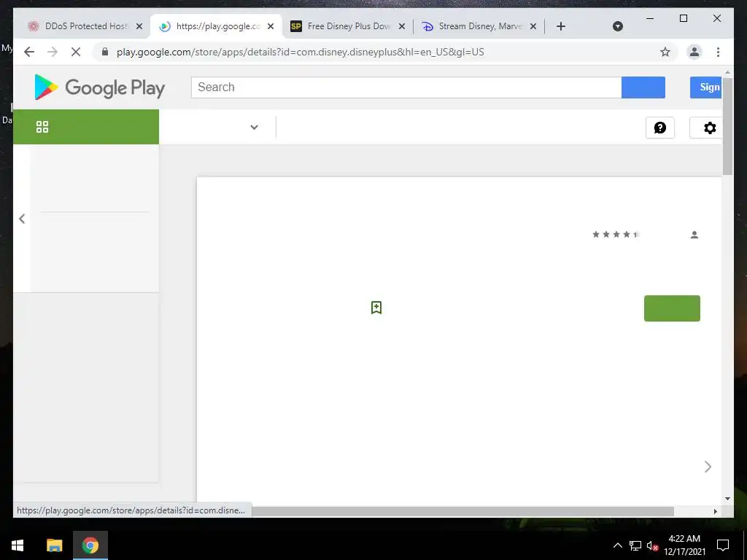Click the scroll right arrow at bottom
Viewport: 747px width, 560px height.
[715, 511]
